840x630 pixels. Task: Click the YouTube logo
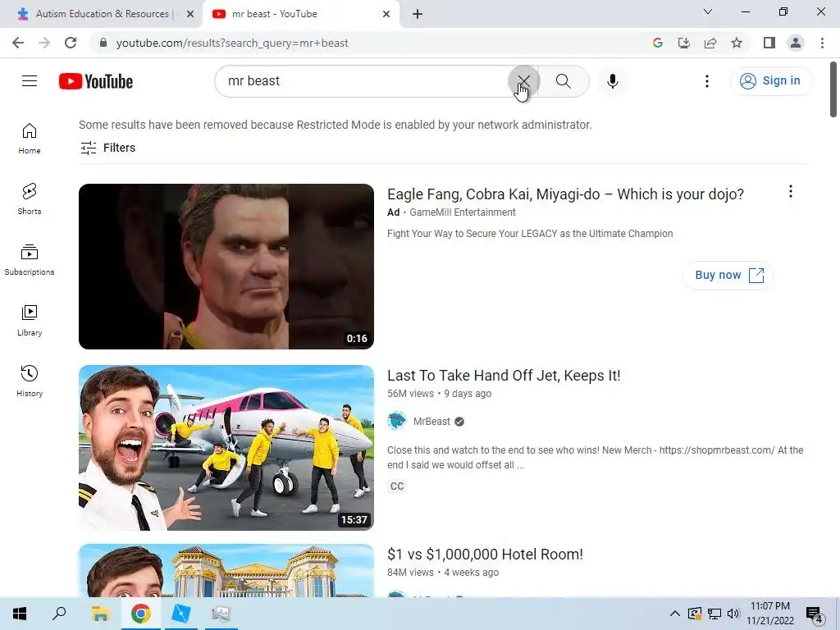[96, 81]
